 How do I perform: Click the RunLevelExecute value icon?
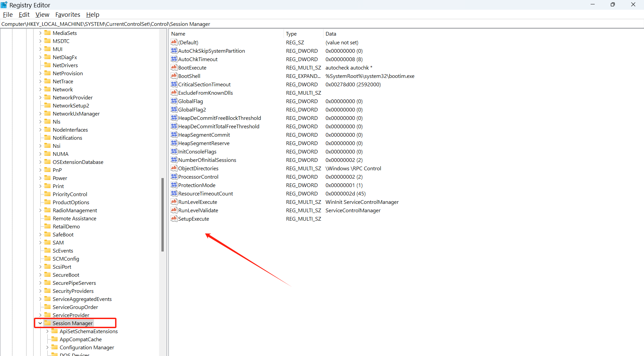tap(174, 202)
